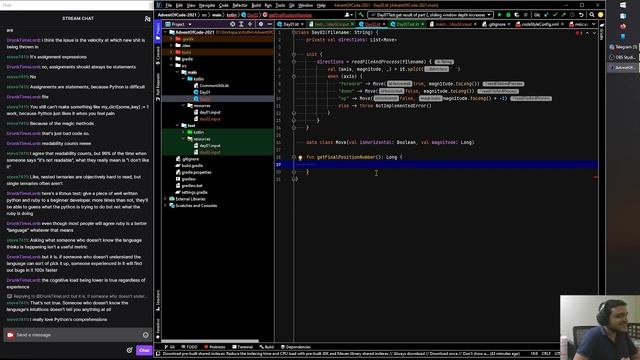Screen dimensions: 640x360
Task: Click the Expand All icon in Project panel
Action: tap(241, 24)
